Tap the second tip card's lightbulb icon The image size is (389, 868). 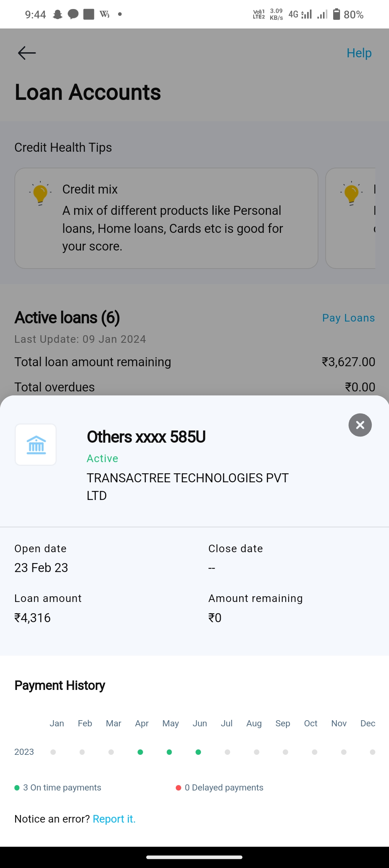coord(351,193)
